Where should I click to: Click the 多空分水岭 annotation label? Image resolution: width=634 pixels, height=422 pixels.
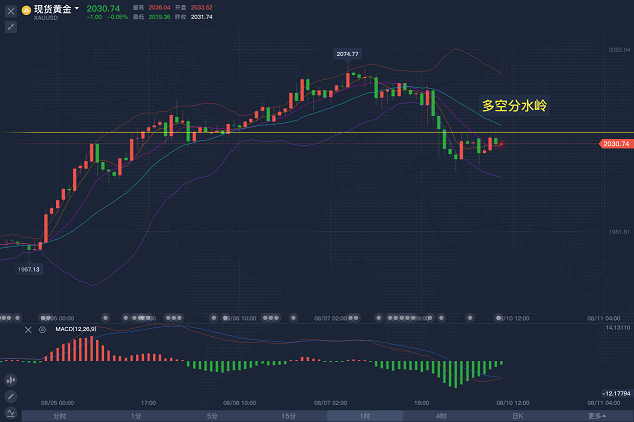coord(514,105)
